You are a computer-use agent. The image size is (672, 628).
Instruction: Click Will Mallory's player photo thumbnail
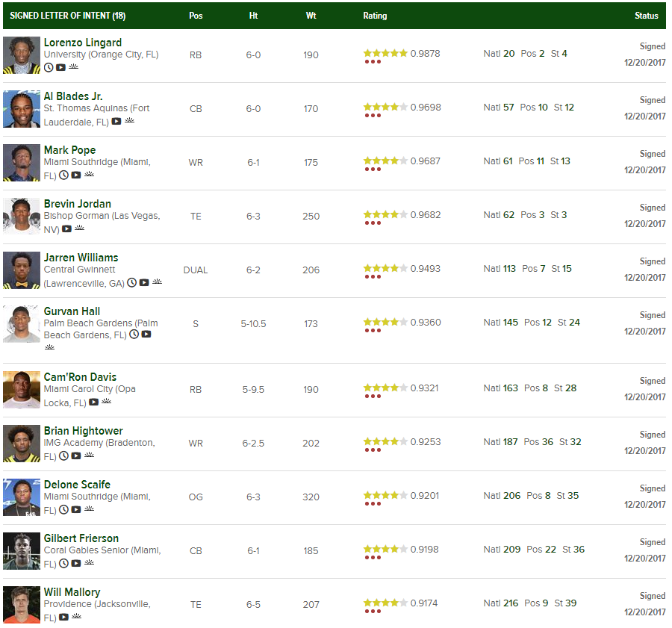point(22,604)
